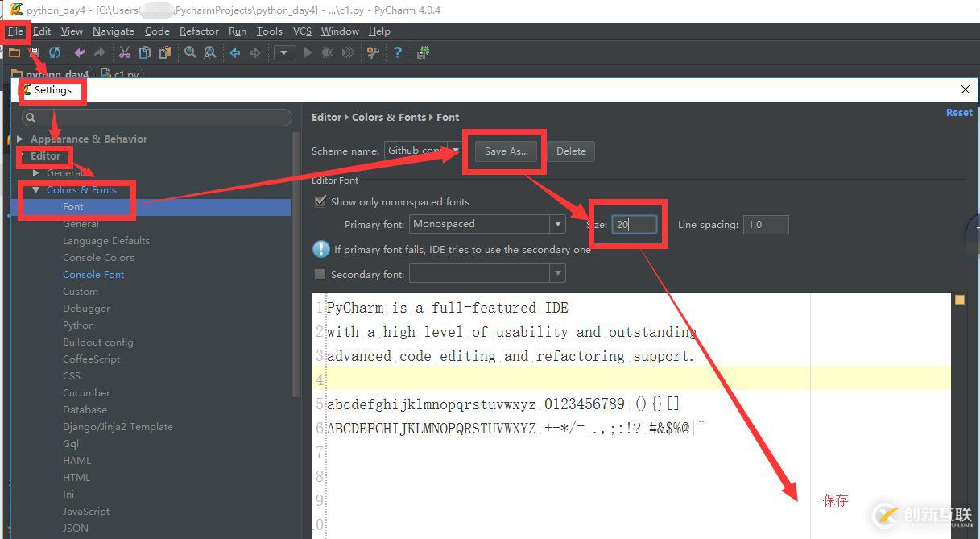Select JavaScript tree item
The width and height of the screenshot is (980, 539).
86,511
